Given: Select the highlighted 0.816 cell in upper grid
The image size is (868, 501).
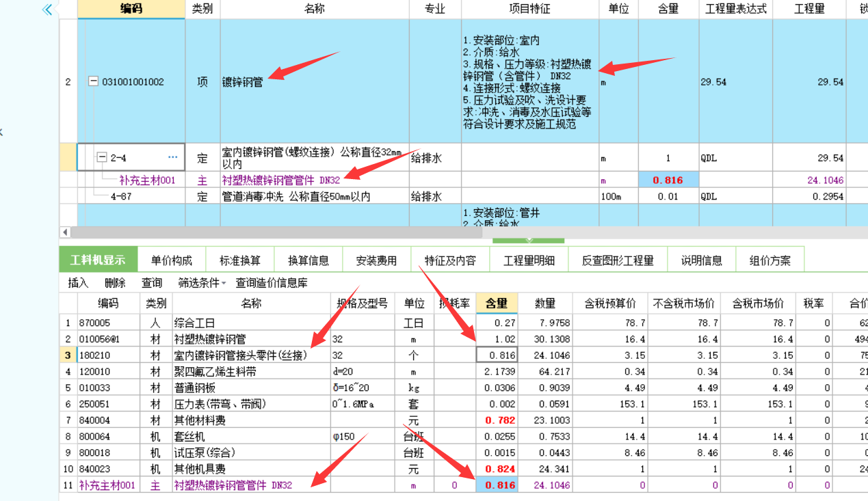Looking at the screenshot, I should 668,180.
